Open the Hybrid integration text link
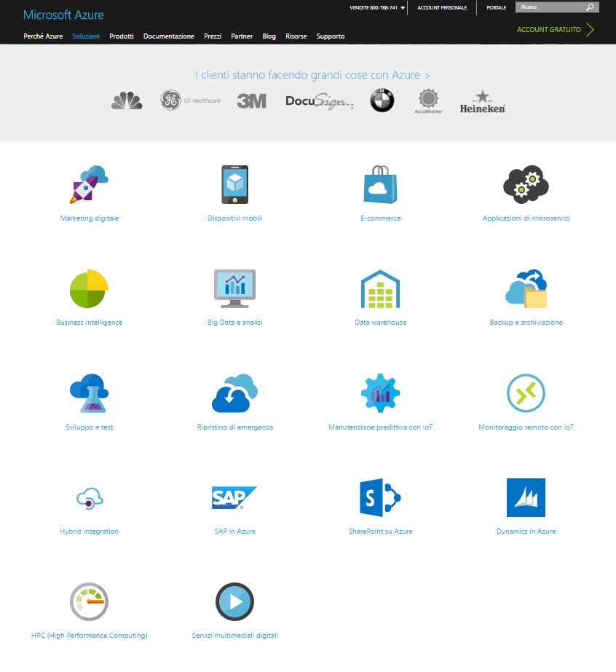The width and height of the screenshot is (616, 672). [89, 531]
